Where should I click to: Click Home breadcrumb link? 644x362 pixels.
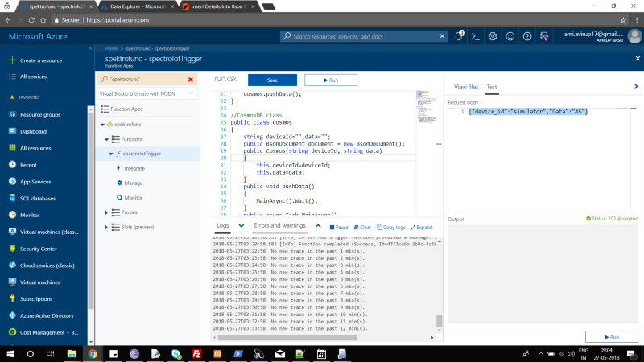(111, 48)
